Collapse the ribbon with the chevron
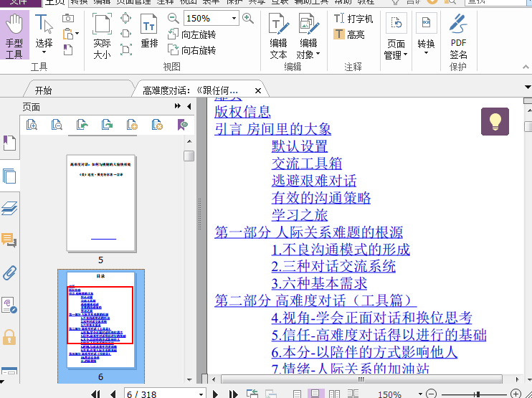532x398 pixels. tap(526, 67)
